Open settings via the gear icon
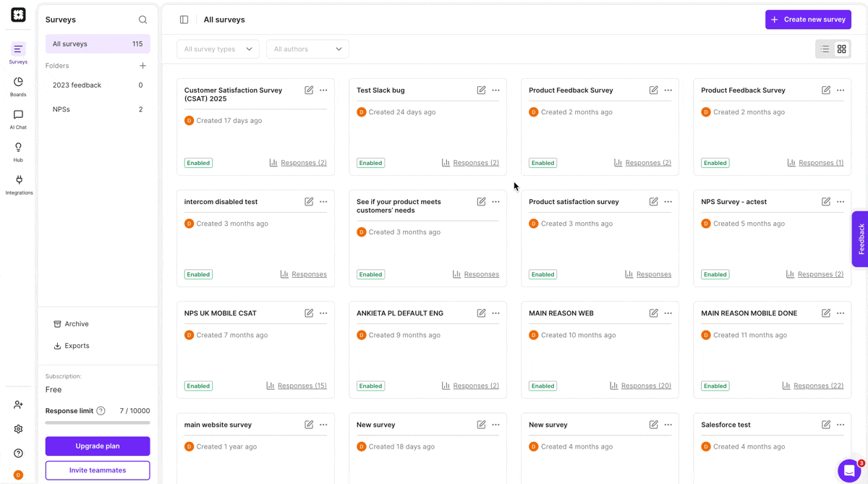 tap(18, 428)
